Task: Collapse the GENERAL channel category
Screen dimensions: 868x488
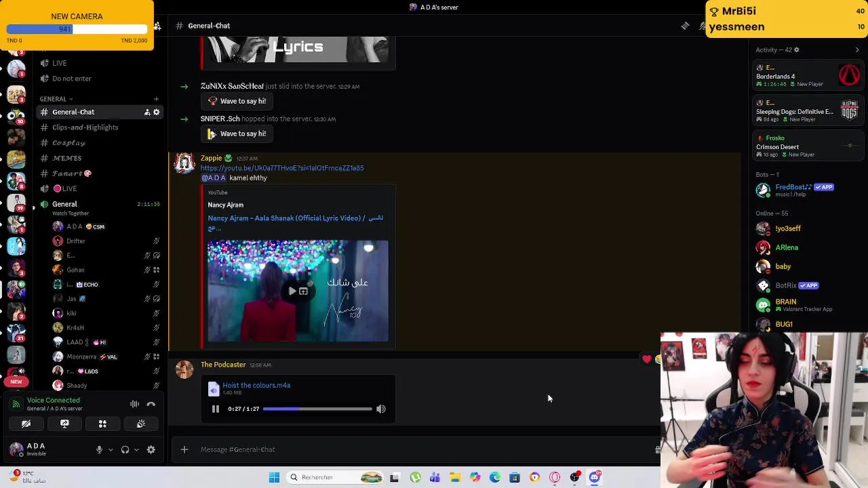Action: [x=56, y=99]
